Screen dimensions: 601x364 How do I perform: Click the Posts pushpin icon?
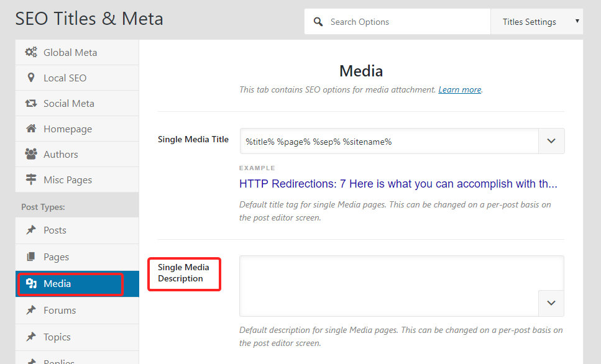(x=30, y=230)
